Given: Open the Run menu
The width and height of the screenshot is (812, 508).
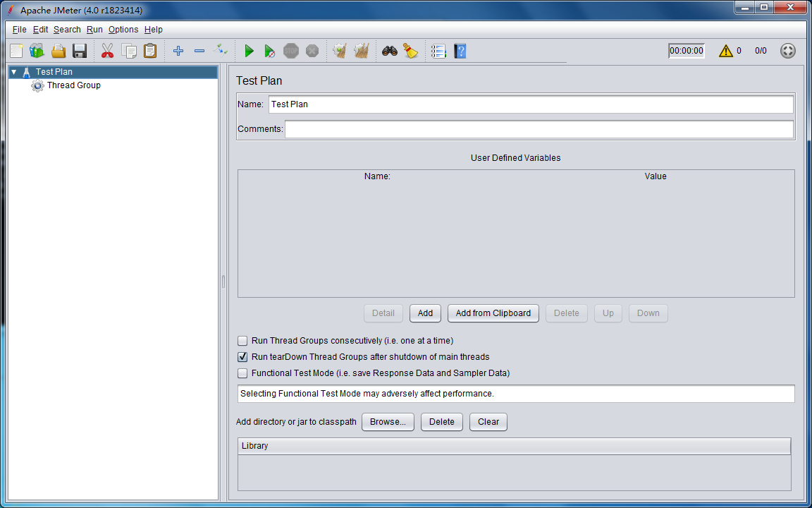Looking at the screenshot, I should [94, 30].
